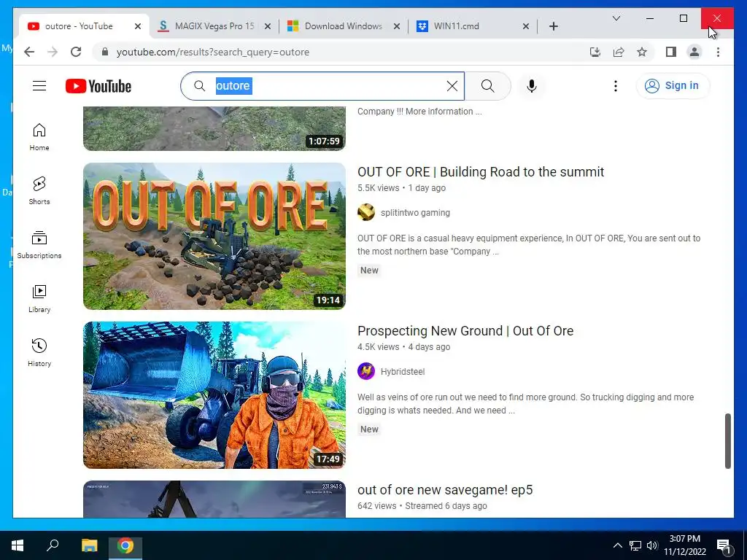This screenshot has width=747, height=560.
Task: Click the Sign in button
Action: click(673, 86)
